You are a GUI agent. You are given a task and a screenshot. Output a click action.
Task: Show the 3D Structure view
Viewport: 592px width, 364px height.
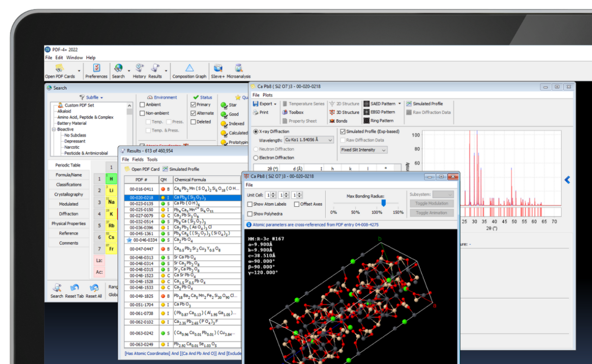tap(344, 112)
